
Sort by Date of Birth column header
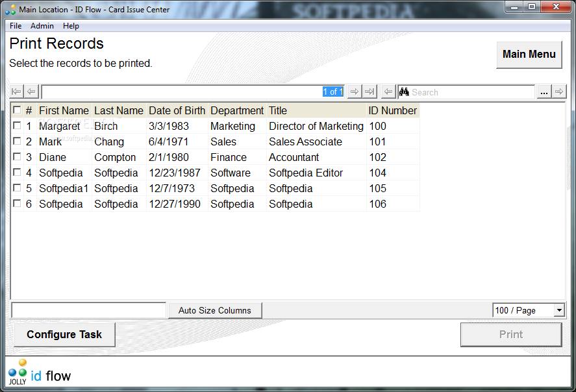tap(177, 110)
